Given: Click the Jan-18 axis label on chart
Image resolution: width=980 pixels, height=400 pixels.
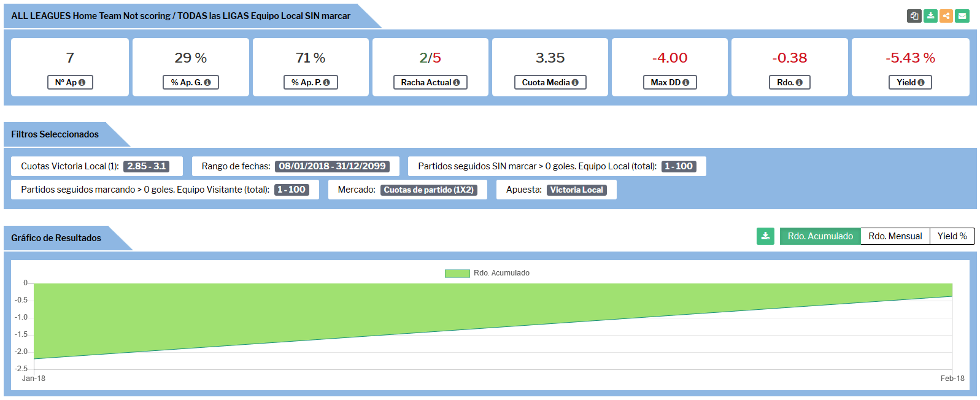Looking at the screenshot, I should [x=34, y=379].
